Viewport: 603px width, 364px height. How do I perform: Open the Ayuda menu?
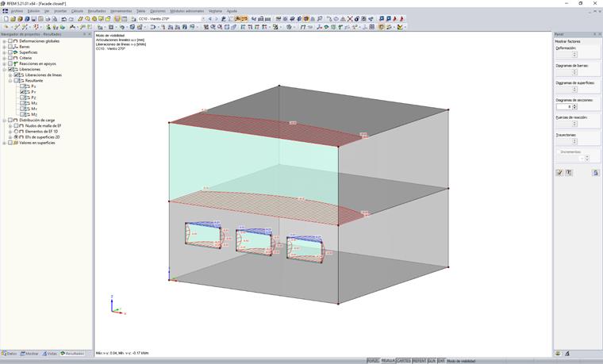point(232,11)
